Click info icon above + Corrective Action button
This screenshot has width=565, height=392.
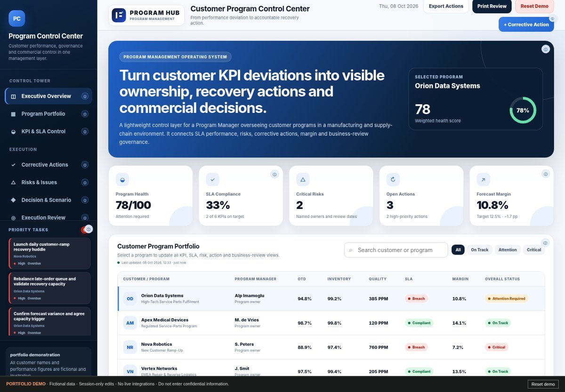[x=553, y=19]
